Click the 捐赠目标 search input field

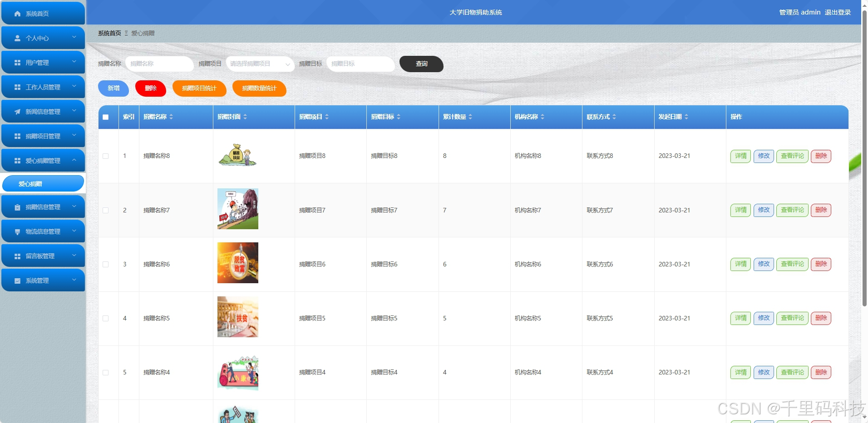pos(360,64)
